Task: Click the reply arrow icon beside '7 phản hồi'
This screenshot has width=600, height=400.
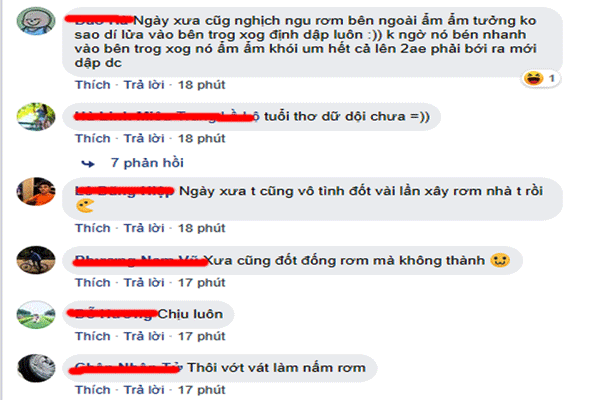Action: [88, 164]
